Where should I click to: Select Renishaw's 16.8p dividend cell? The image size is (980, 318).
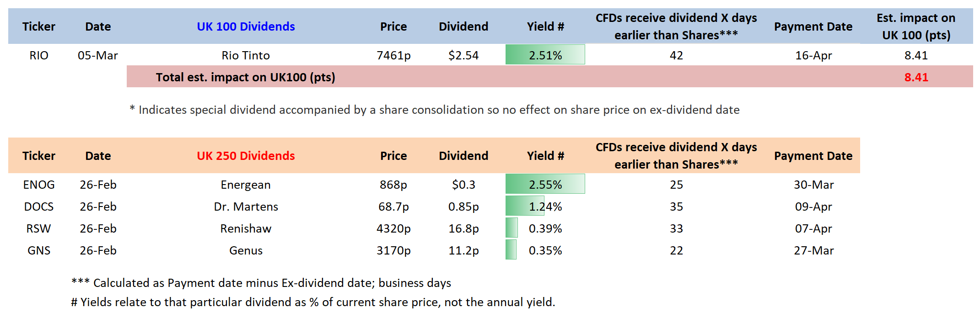[463, 228]
